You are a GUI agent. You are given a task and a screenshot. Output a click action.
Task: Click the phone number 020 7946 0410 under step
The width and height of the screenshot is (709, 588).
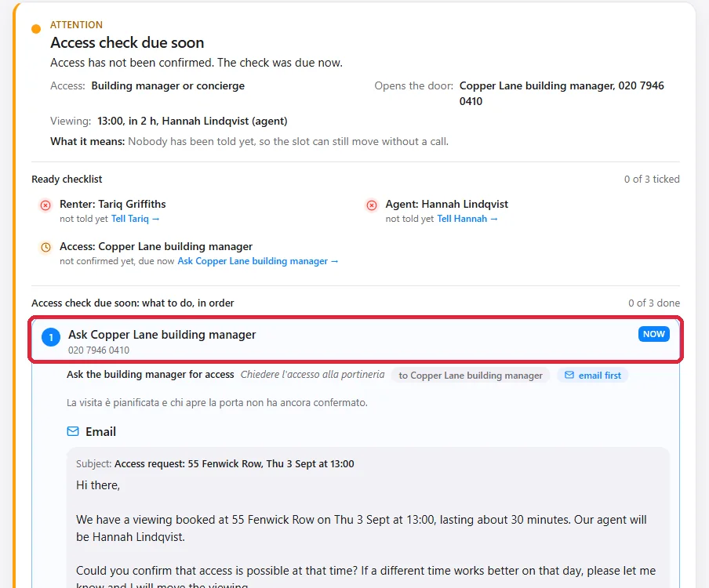pyautogui.click(x=99, y=350)
